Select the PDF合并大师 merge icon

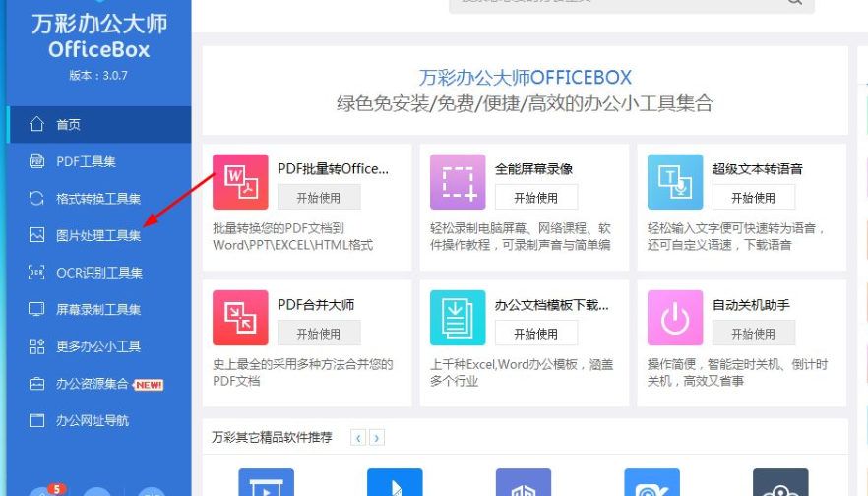click(x=240, y=318)
